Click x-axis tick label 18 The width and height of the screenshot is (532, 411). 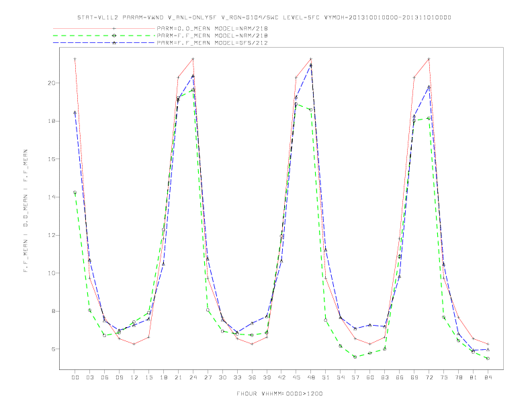pyautogui.click(x=163, y=377)
